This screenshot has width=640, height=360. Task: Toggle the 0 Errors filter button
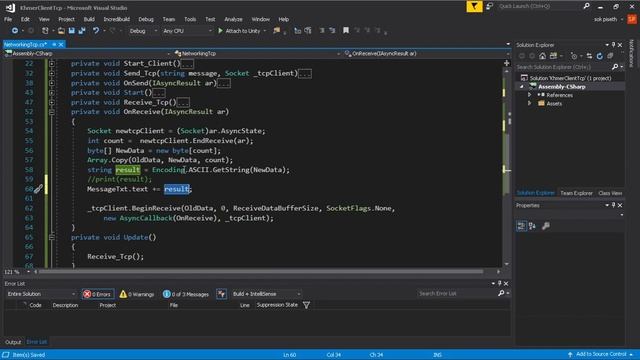pyautogui.click(x=98, y=294)
